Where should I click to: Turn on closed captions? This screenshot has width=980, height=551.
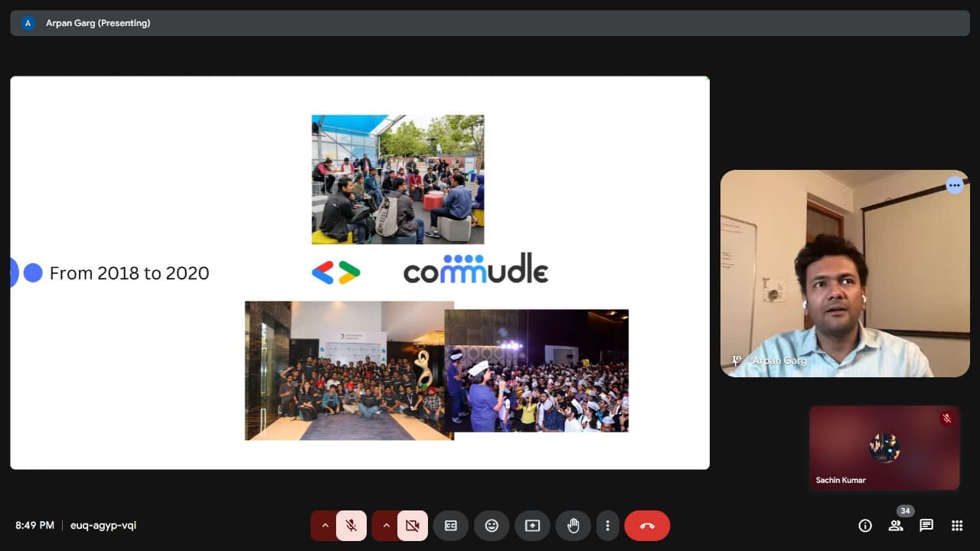pyautogui.click(x=450, y=526)
